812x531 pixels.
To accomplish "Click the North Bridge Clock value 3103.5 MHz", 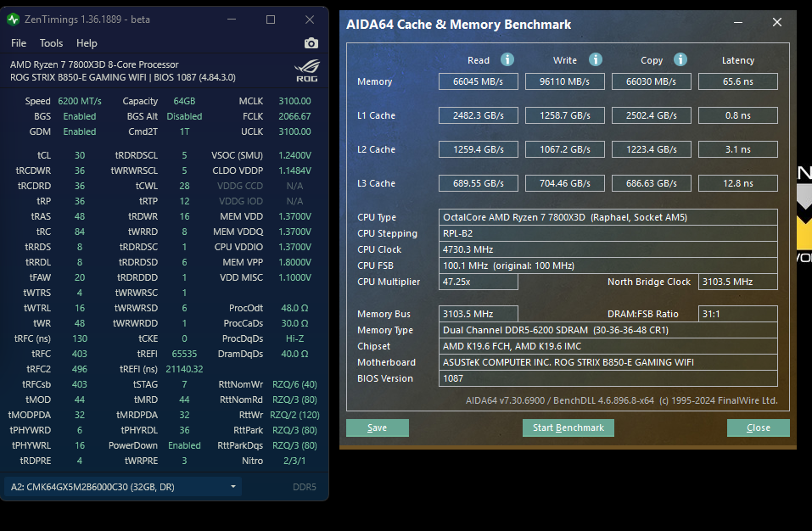I will (x=738, y=282).
